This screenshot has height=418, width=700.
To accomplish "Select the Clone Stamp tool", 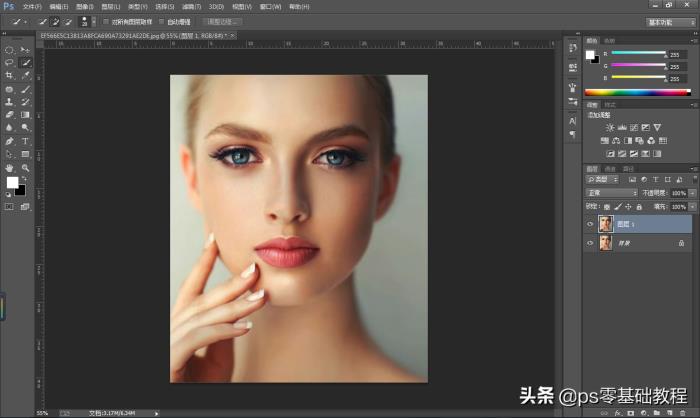I will pyautogui.click(x=9, y=101).
